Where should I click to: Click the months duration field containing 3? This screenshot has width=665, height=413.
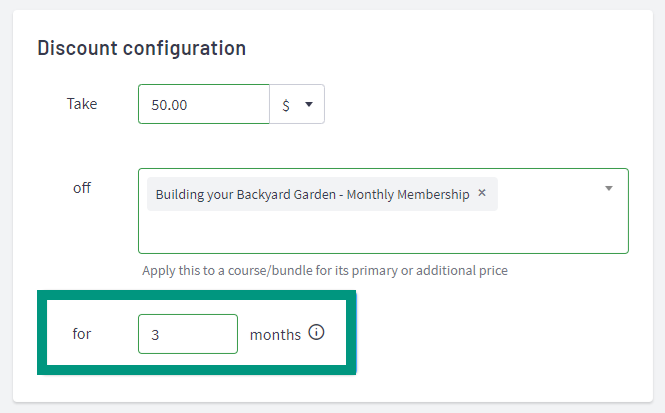tap(188, 334)
